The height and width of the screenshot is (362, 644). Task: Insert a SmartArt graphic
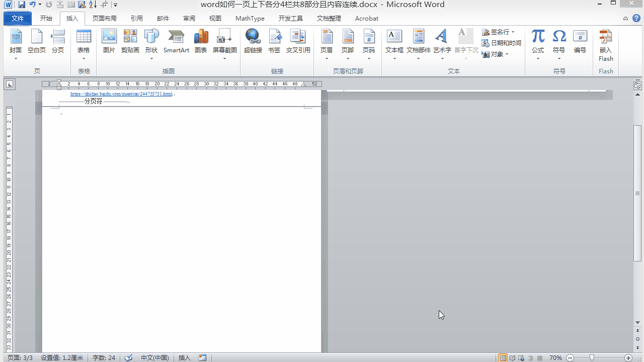tap(176, 42)
